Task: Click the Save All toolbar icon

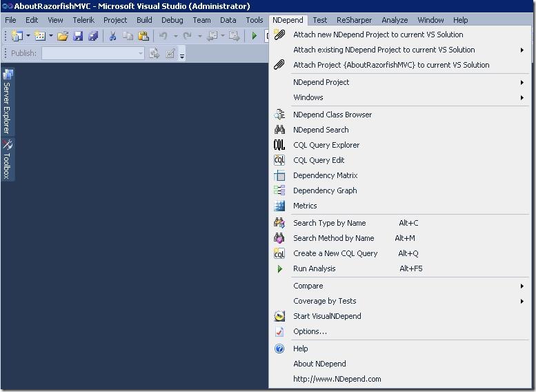Action: (93, 36)
